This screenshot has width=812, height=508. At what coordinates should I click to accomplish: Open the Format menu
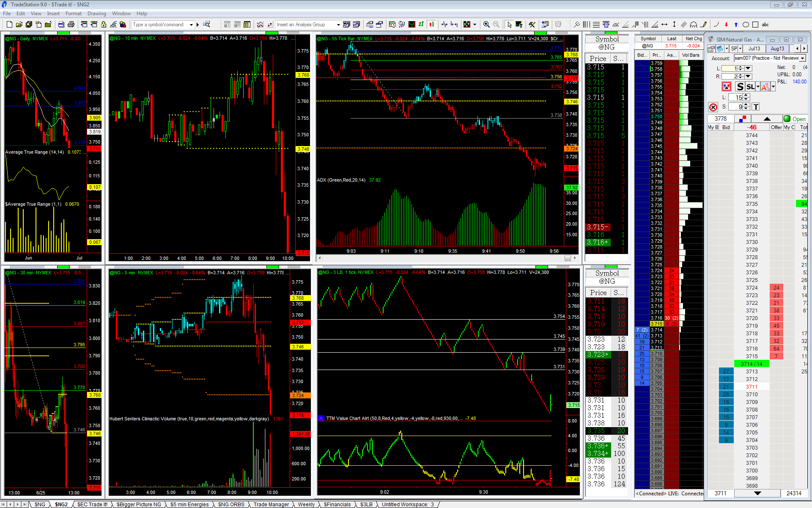(x=74, y=14)
